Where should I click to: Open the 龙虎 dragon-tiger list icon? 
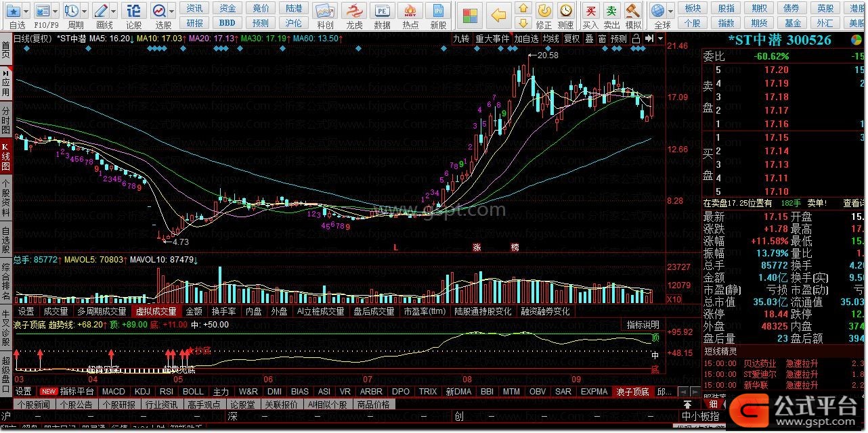354,12
